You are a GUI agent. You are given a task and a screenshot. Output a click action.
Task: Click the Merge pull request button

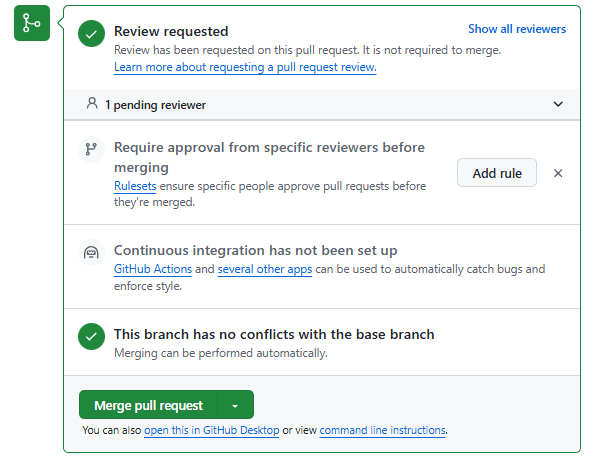pos(148,405)
